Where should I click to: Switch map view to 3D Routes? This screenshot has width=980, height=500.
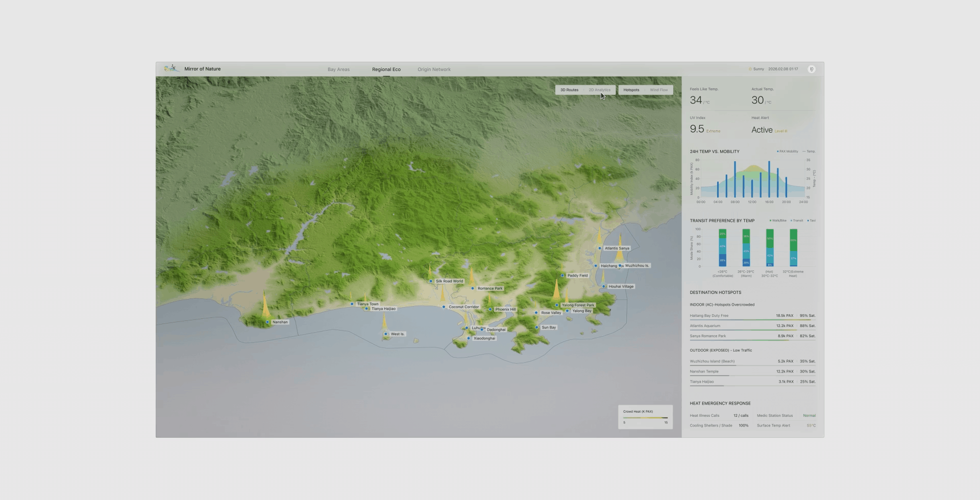(569, 90)
